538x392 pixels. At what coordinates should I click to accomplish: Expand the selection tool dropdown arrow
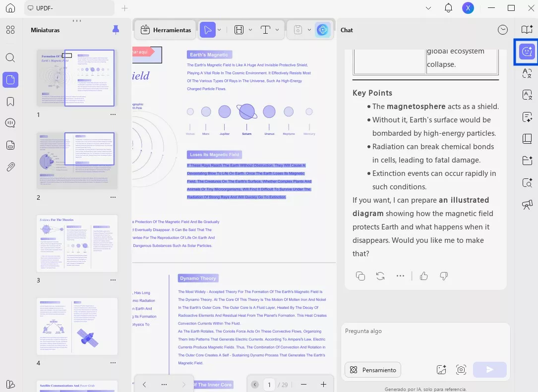219,30
